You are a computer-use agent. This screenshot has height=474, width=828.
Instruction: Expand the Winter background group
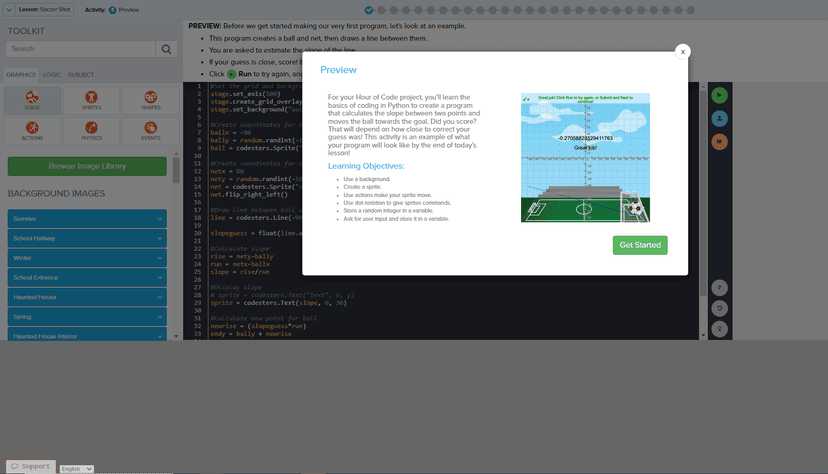pos(87,258)
